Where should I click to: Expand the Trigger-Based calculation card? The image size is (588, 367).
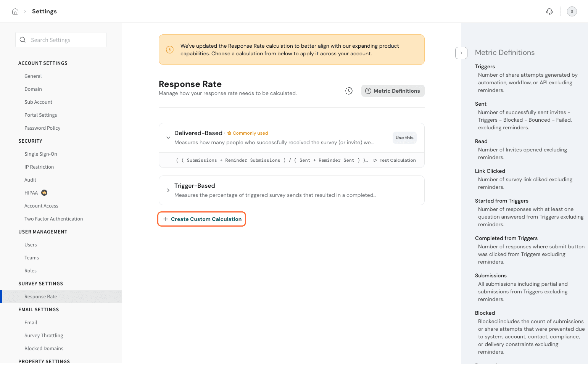(x=168, y=190)
